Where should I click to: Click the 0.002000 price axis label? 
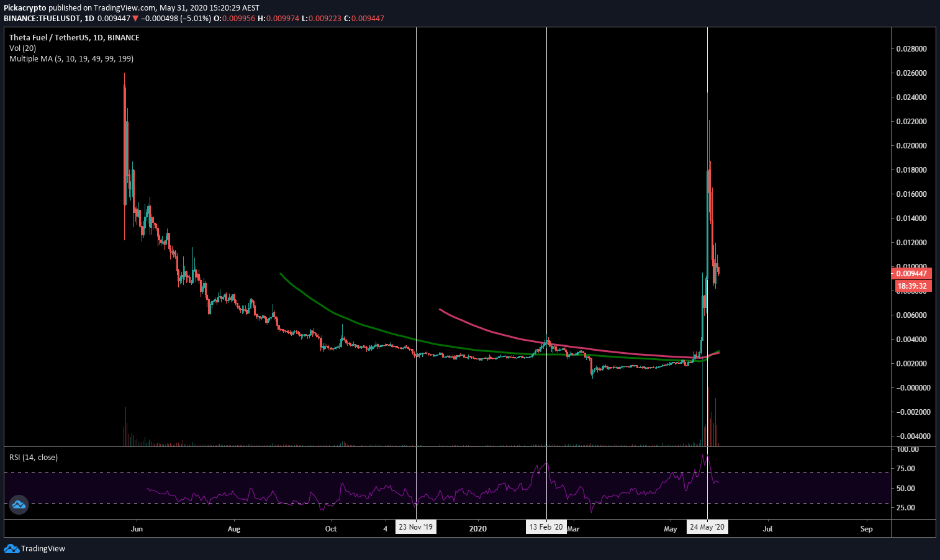pyautogui.click(x=911, y=364)
